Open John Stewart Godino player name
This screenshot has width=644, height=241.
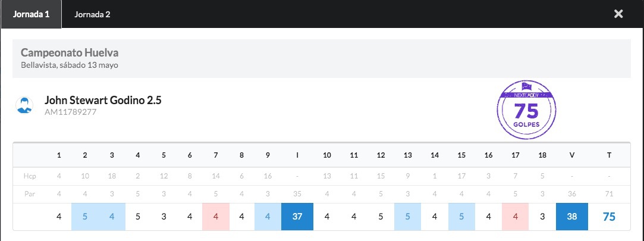click(x=103, y=100)
